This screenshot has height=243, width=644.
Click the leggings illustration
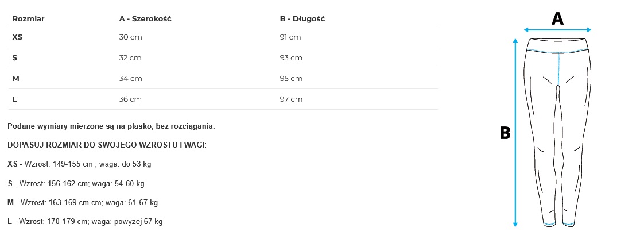point(557,132)
